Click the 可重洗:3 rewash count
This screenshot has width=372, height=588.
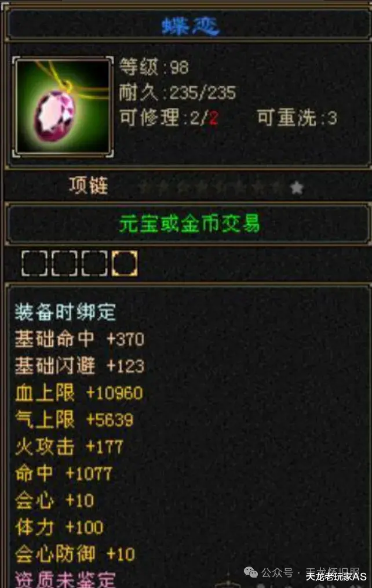(297, 118)
